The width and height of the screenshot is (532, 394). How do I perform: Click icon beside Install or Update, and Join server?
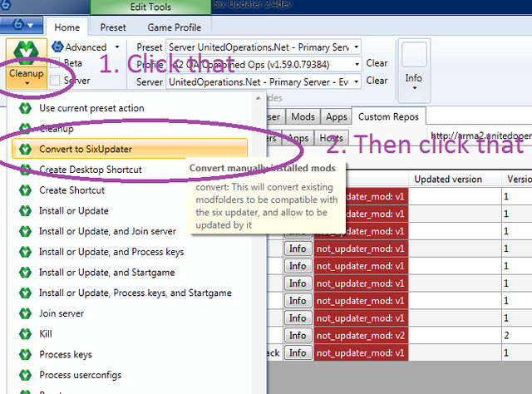25,231
